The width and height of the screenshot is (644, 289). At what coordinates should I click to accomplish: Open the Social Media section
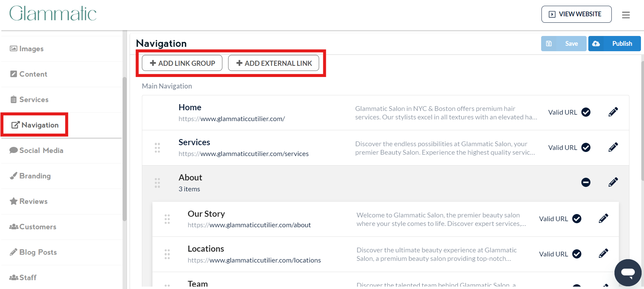(41, 151)
